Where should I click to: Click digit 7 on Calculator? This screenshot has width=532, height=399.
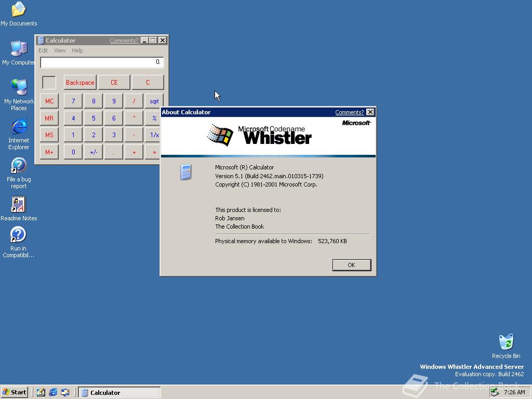click(x=73, y=101)
